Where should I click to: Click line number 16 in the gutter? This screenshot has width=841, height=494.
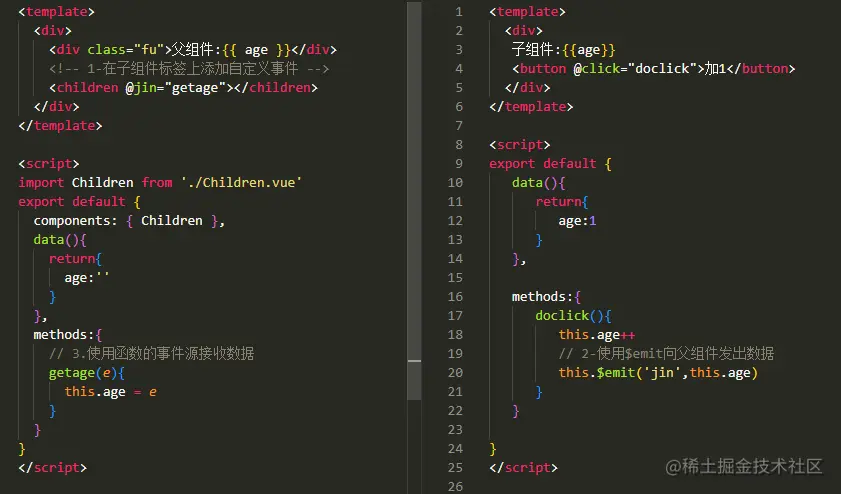coord(455,297)
